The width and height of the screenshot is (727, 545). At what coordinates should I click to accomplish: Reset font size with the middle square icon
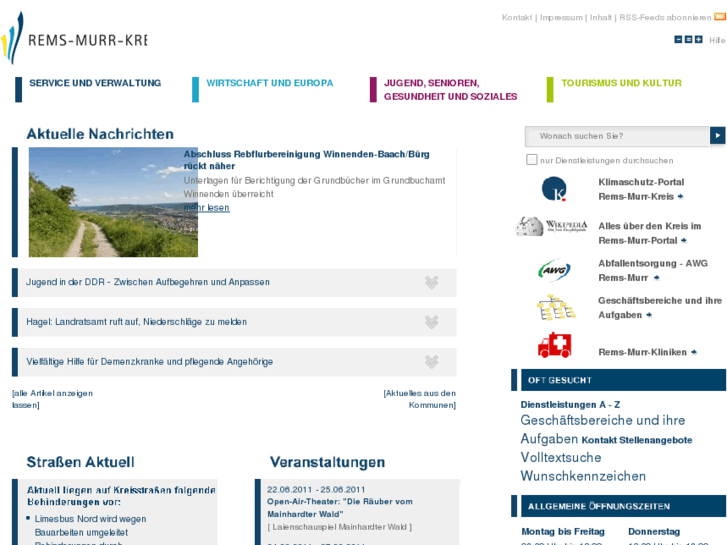coord(689,39)
